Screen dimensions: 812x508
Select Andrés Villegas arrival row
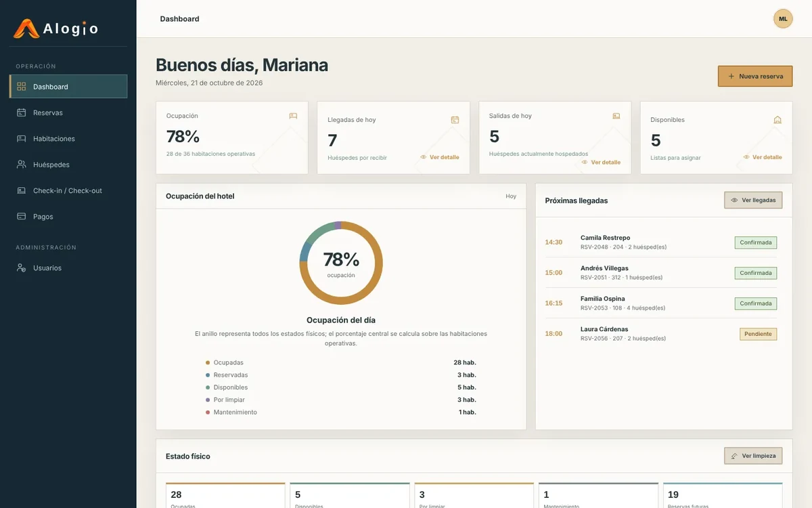[661, 273]
